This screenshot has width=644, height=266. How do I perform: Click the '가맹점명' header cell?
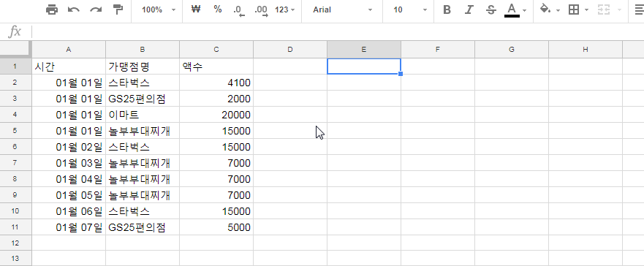(x=143, y=66)
